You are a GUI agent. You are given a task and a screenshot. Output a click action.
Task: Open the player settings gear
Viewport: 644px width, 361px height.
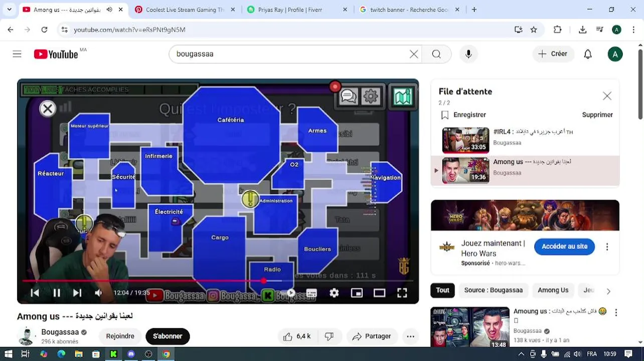(334, 293)
